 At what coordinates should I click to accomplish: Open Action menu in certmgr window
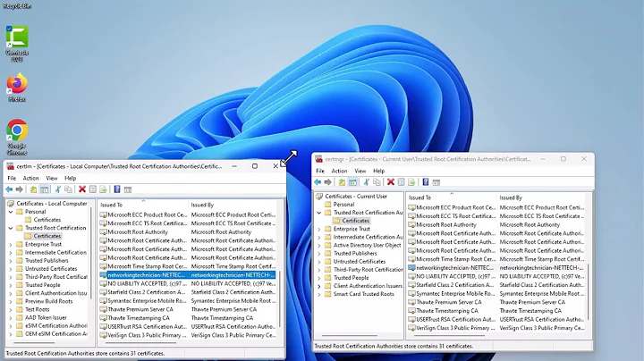[339, 171]
